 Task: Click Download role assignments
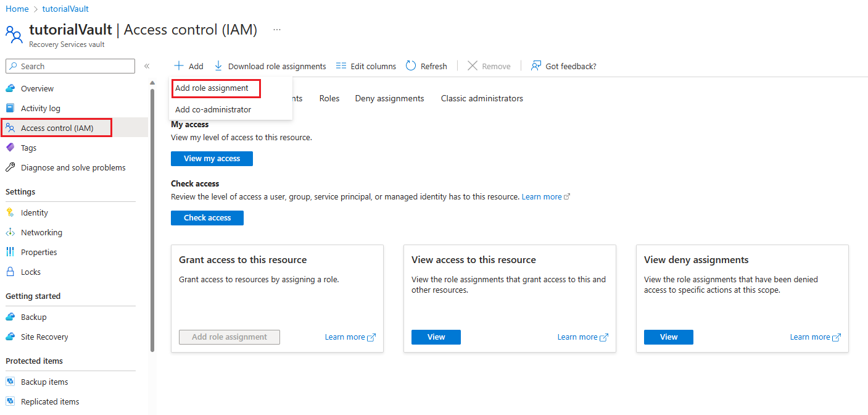[277, 66]
